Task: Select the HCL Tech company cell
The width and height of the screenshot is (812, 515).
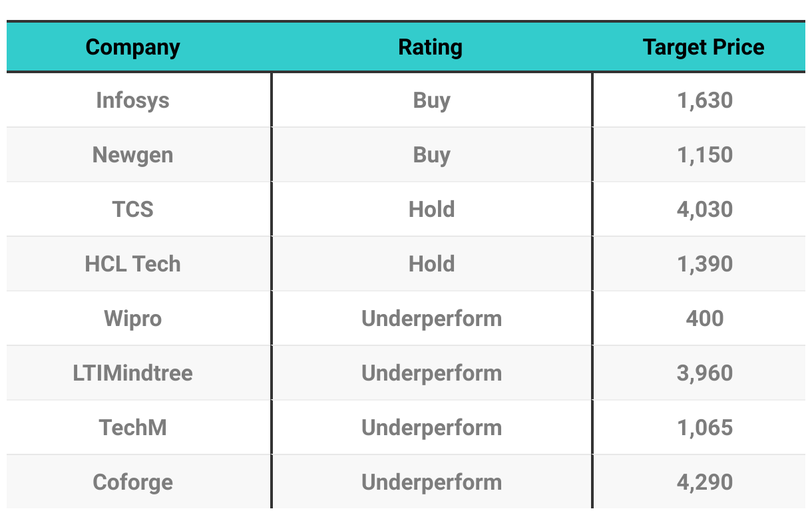Action: [x=133, y=264]
